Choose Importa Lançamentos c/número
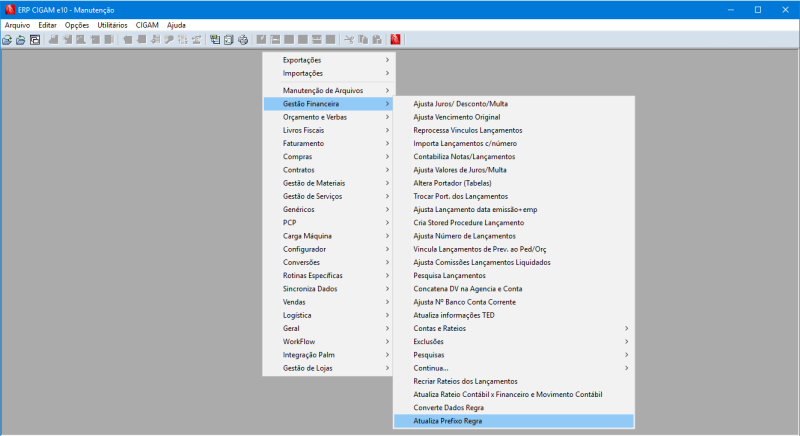Image resolution: width=800 pixels, height=436 pixels. (x=514, y=143)
